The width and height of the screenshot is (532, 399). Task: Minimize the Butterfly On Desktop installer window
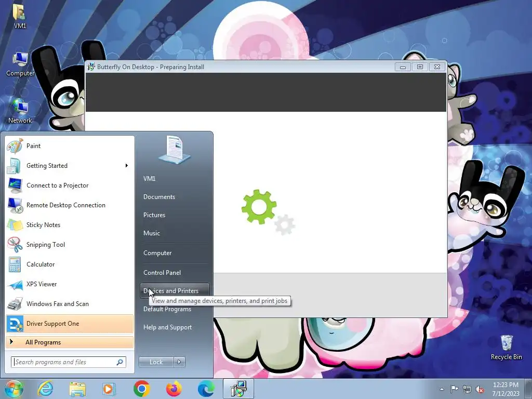point(403,67)
